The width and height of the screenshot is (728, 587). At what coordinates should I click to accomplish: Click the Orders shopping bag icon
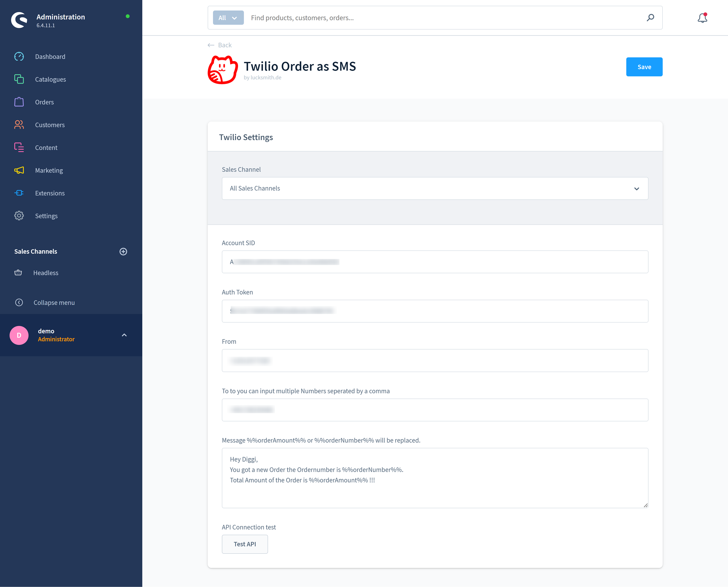[x=19, y=102]
